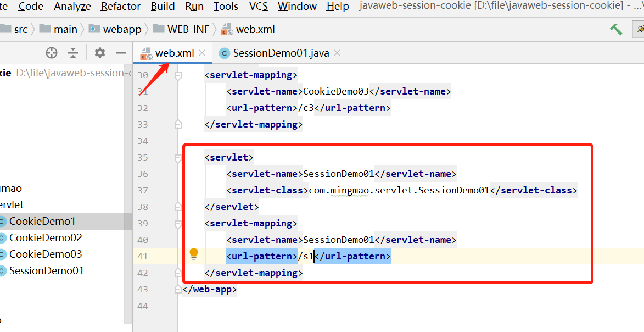This screenshot has height=332, width=644.
Task: Open the Analyze menu
Action: tap(72, 7)
